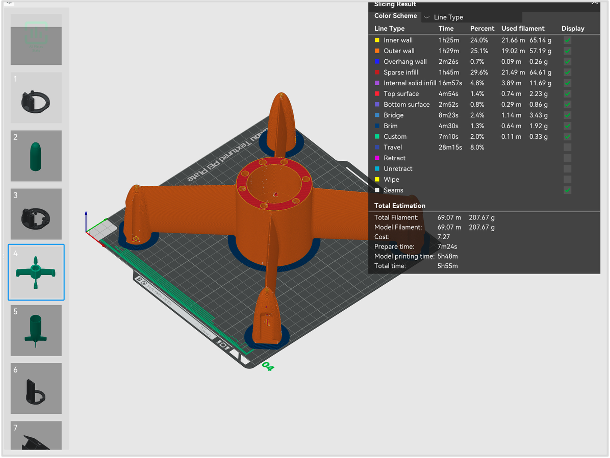Toggle Custom display checkbox
The height and width of the screenshot is (458, 610).
tap(568, 137)
